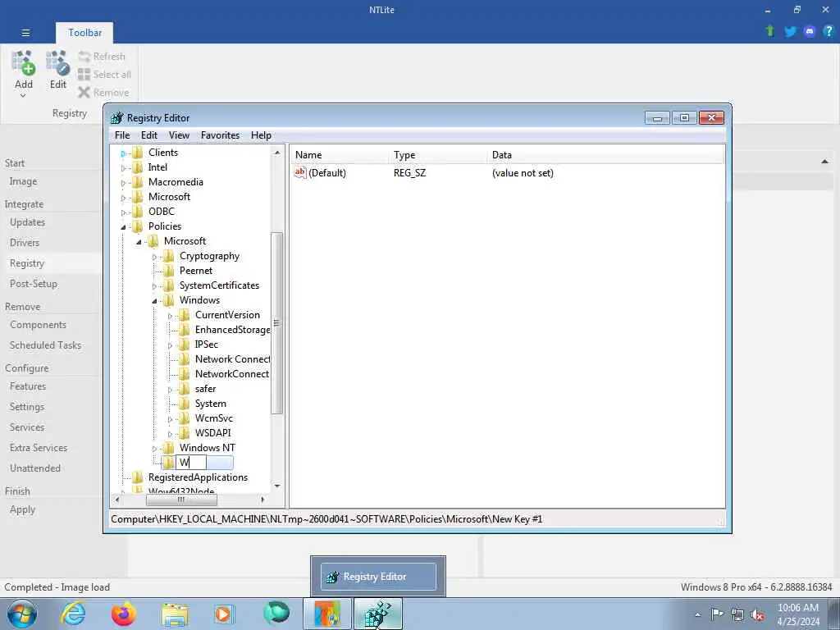Select the EnhancedStorage key

[x=232, y=330]
